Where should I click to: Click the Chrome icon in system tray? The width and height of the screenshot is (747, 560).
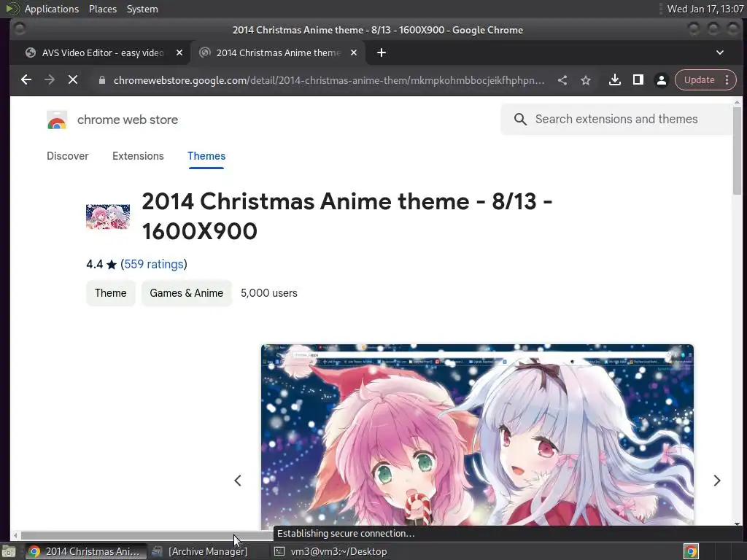(x=691, y=551)
